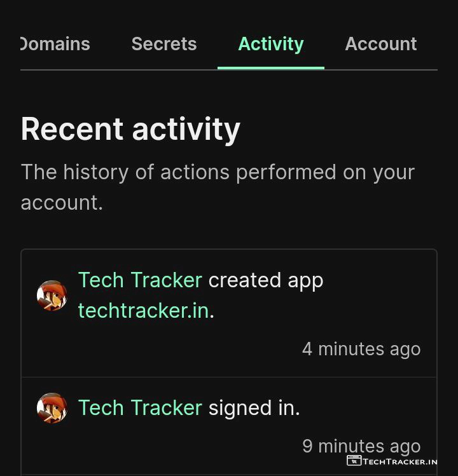
Task: Open Tech Tracker profile in created app entry
Action: click(x=140, y=280)
